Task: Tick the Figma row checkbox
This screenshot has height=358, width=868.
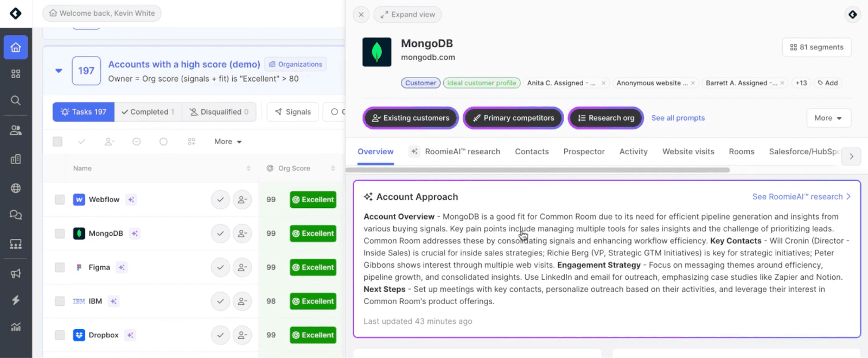Action: click(x=60, y=267)
